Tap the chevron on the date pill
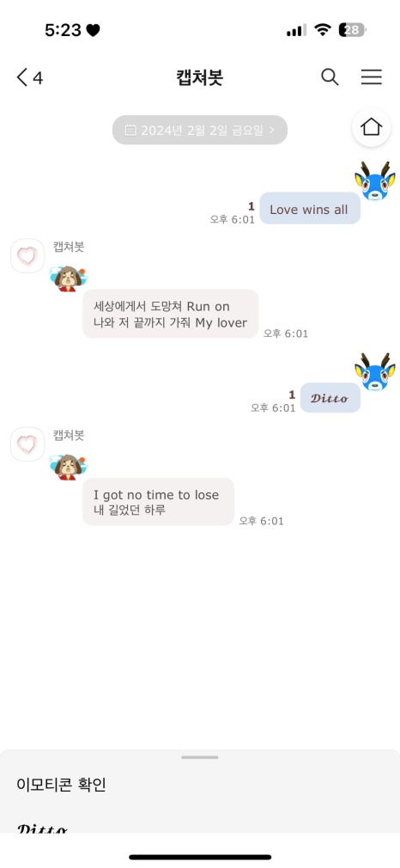Viewport: 400px width, 868px height. pyautogui.click(x=271, y=130)
